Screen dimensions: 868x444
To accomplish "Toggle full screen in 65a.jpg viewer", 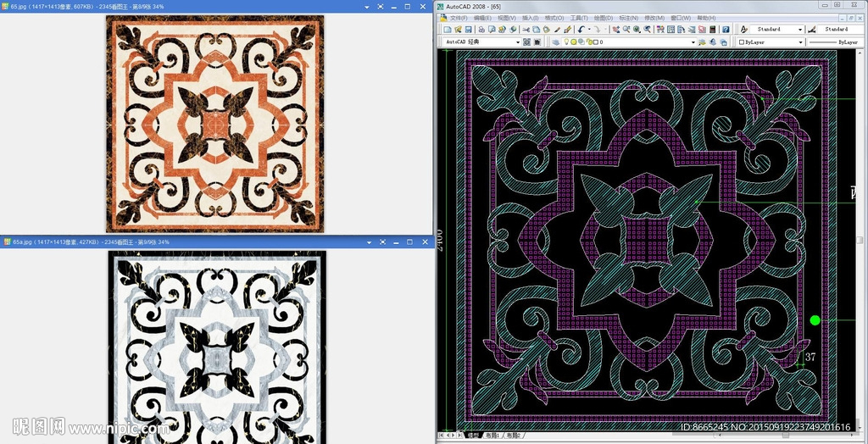I will click(x=382, y=242).
